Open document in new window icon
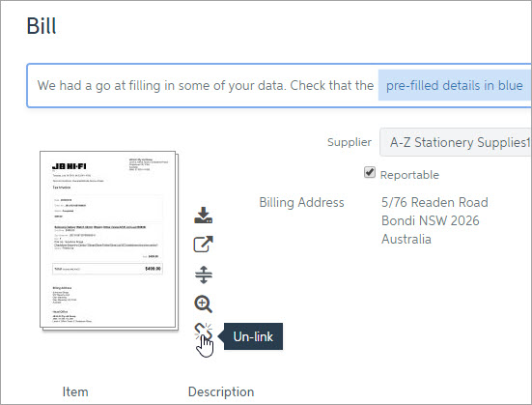Viewport: 532px width, 405px height. coord(203,244)
